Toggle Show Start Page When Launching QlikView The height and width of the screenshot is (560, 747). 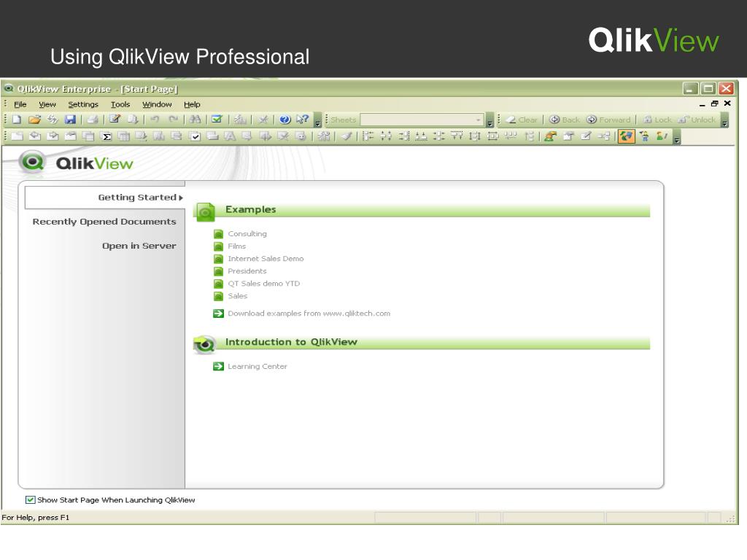[x=30, y=499]
